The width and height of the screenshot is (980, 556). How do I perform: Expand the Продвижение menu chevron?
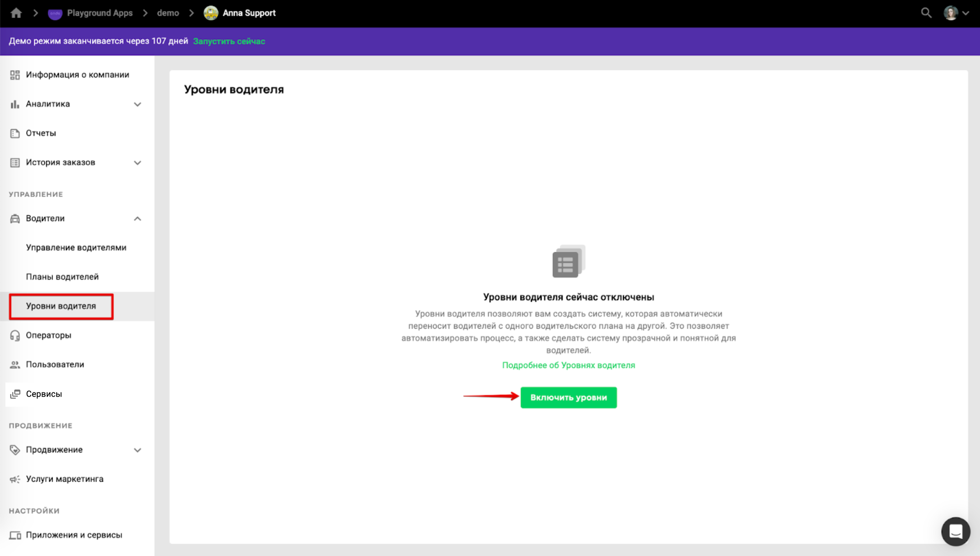click(137, 450)
